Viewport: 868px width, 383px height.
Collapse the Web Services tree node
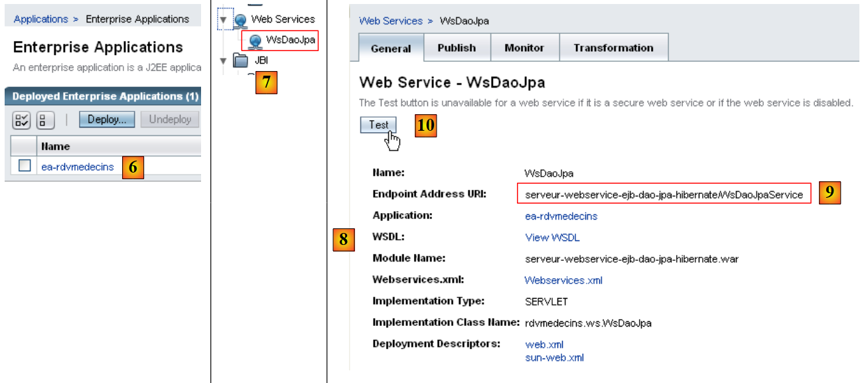[224, 20]
